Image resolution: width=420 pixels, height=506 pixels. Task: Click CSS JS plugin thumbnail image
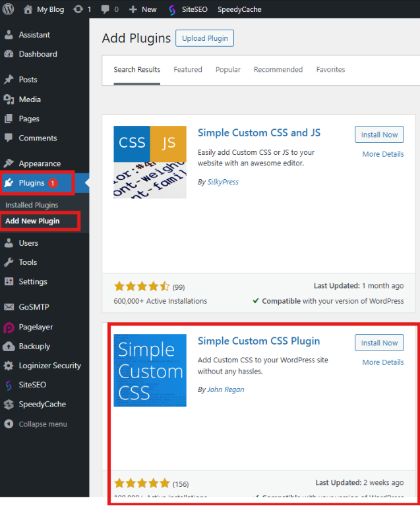click(150, 162)
